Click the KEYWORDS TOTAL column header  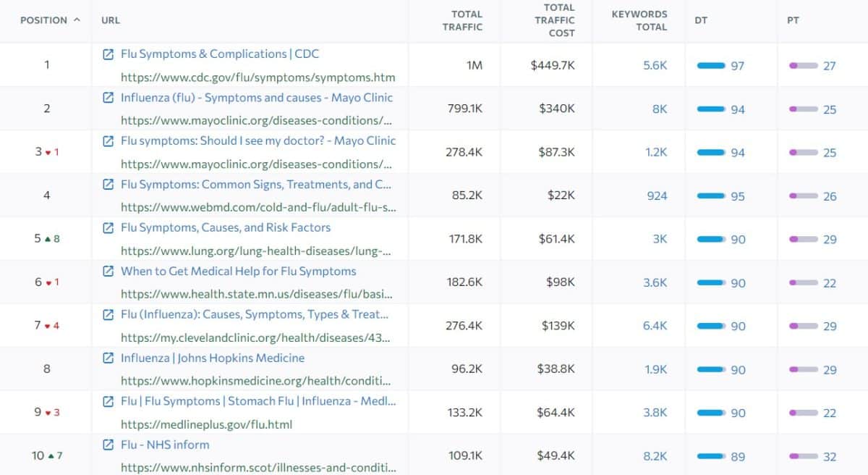coord(639,20)
